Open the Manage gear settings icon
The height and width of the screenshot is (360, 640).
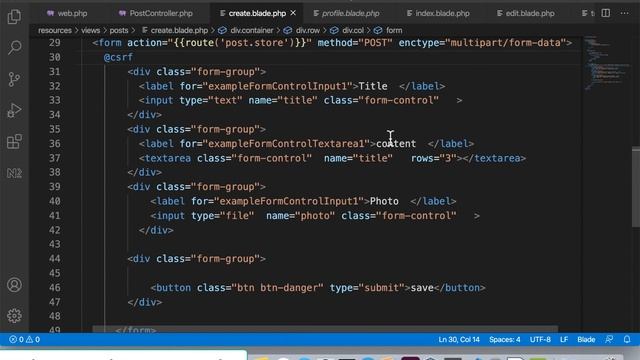point(14,316)
